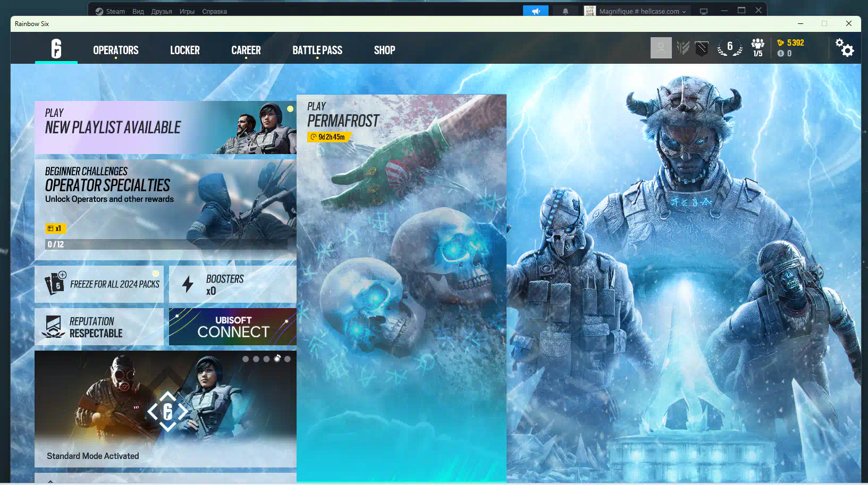Select the fourth carousel dot
Screen dimensions: 868x485
click(277, 359)
